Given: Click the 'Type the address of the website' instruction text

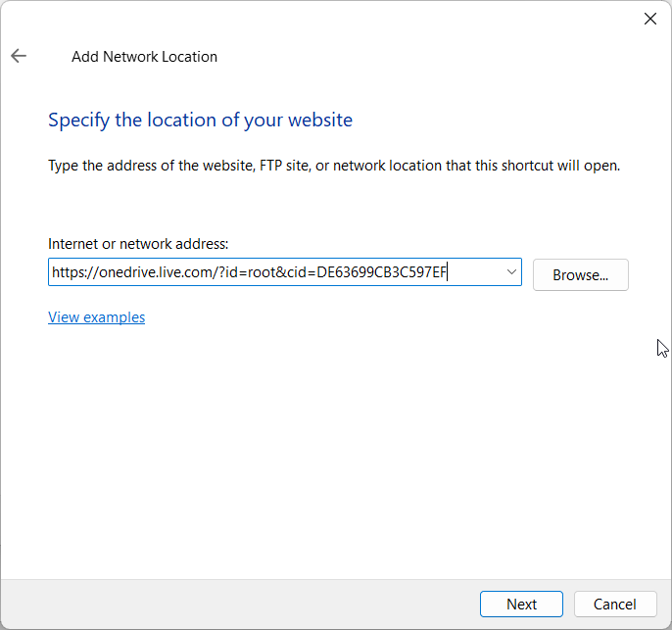Looking at the screenshot, I should [x=333, y=167].
